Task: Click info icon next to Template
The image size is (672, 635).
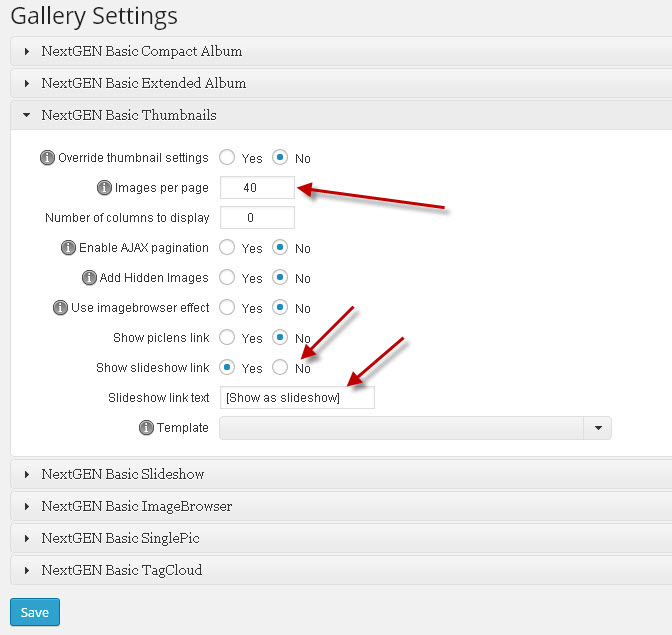Action: (146, 428)
